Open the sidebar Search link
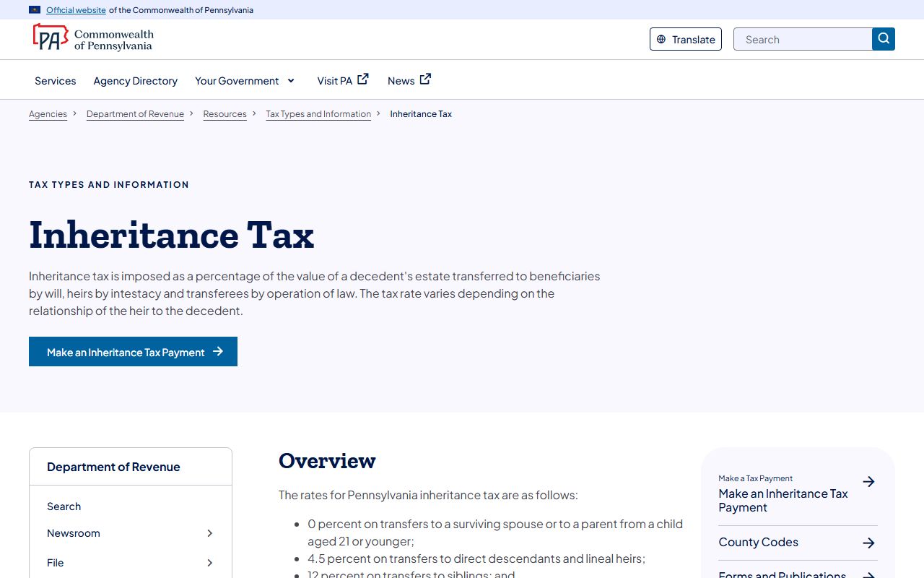 tap(64, 506)
